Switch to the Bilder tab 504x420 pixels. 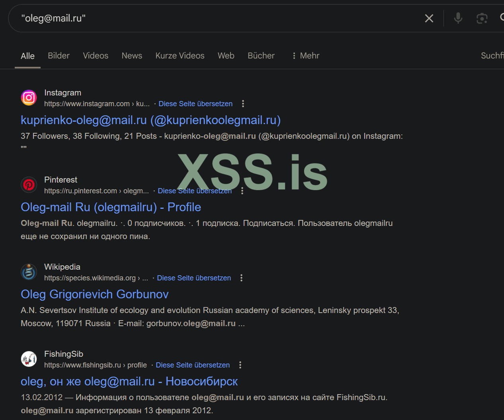coord(59,56)
